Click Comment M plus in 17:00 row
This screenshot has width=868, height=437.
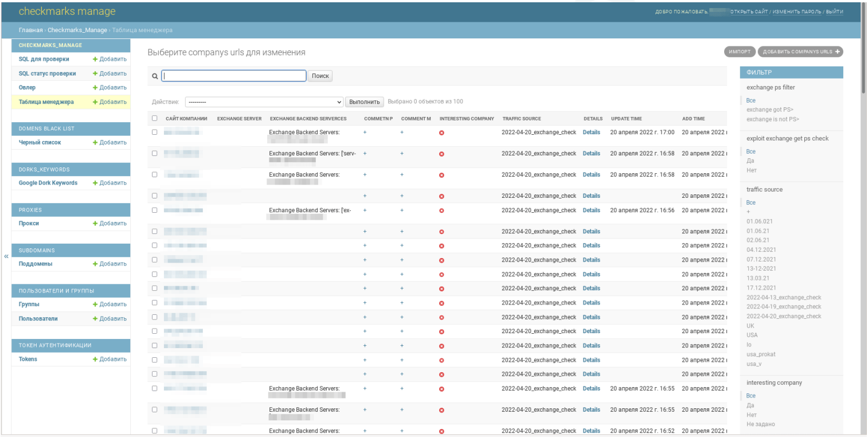402,132
